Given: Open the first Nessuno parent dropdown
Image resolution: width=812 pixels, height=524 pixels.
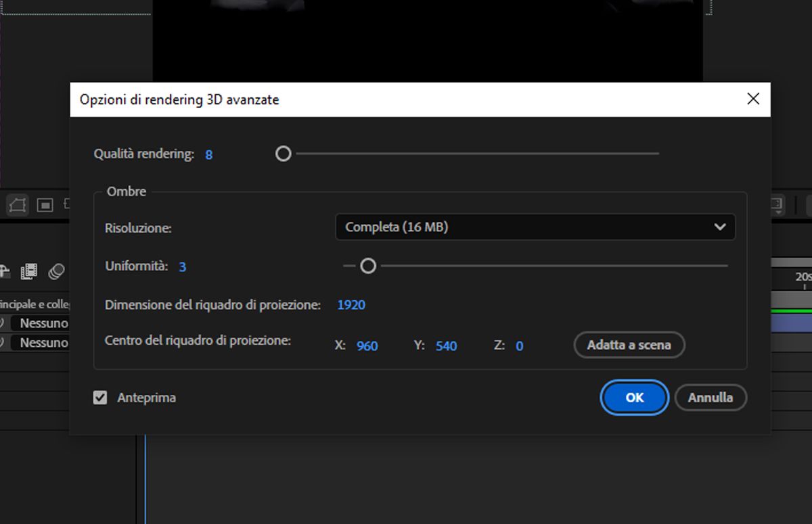Looking at the screenshot, I should [42, 323].
